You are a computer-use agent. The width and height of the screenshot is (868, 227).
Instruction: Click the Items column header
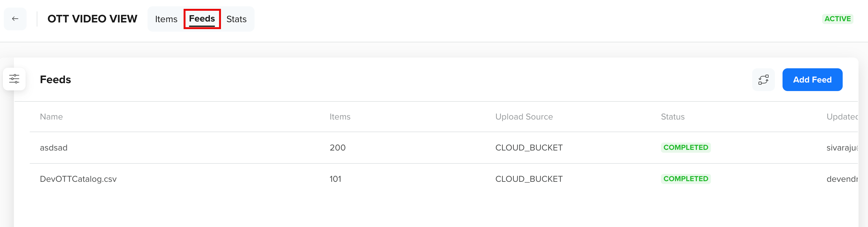[x=340, y=117]
